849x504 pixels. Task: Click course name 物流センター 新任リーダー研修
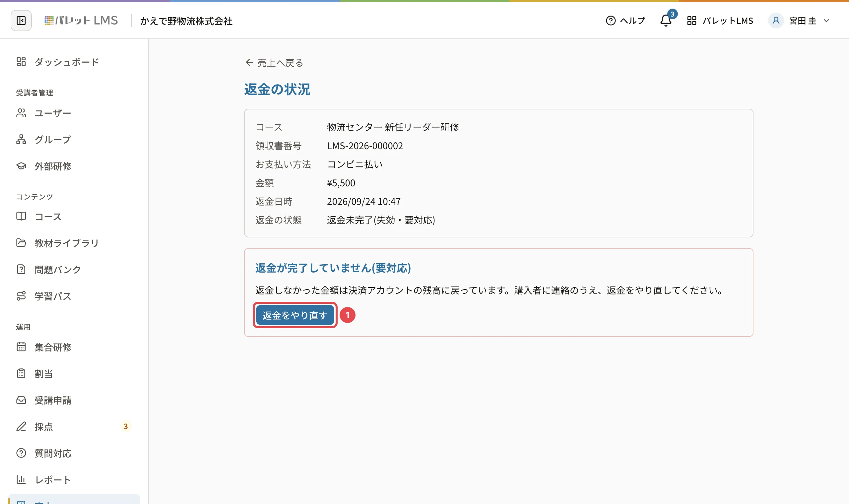[393, 127]
